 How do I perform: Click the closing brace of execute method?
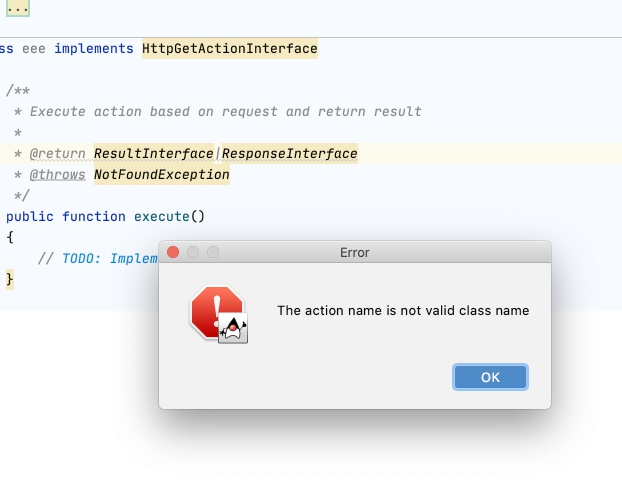pos(10,279)
